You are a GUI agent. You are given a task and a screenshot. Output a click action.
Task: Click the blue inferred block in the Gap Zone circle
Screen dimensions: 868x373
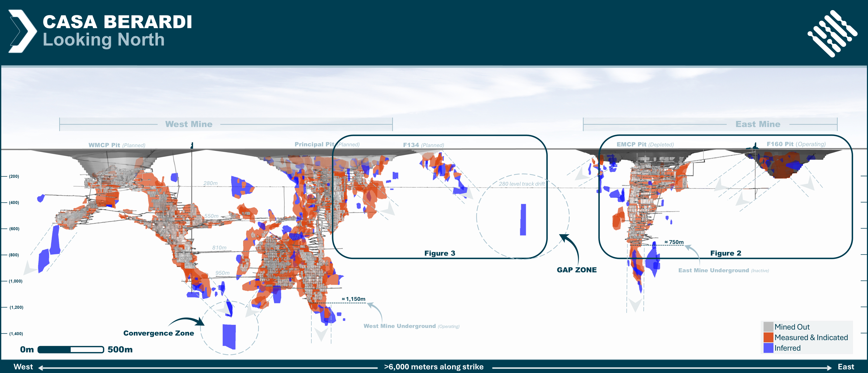pos(523,220)
